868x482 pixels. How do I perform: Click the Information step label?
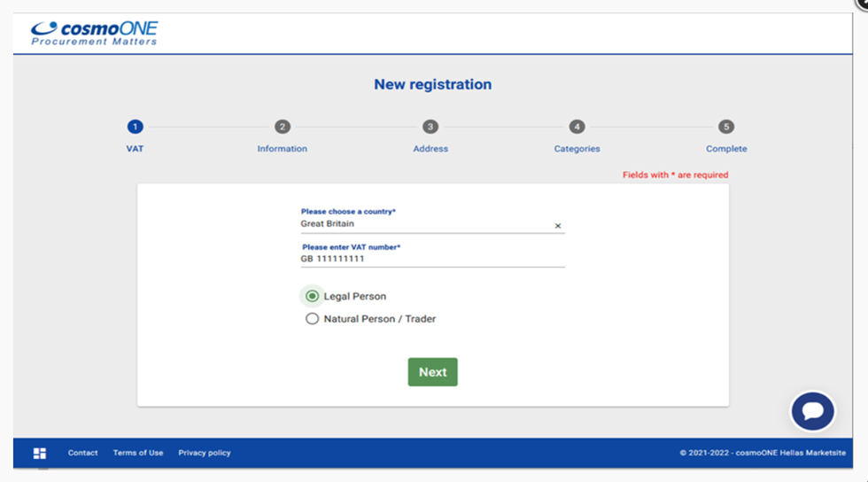tap(282, 149)
